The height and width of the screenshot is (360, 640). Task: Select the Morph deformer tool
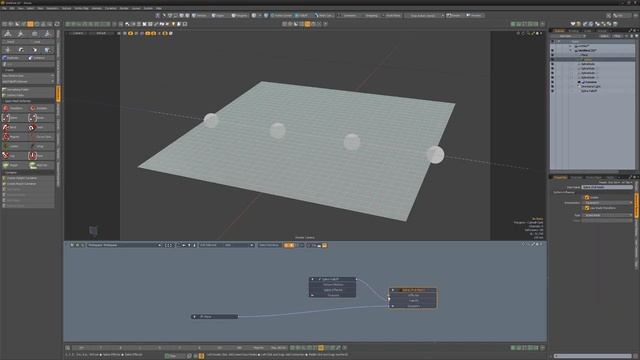15,165
